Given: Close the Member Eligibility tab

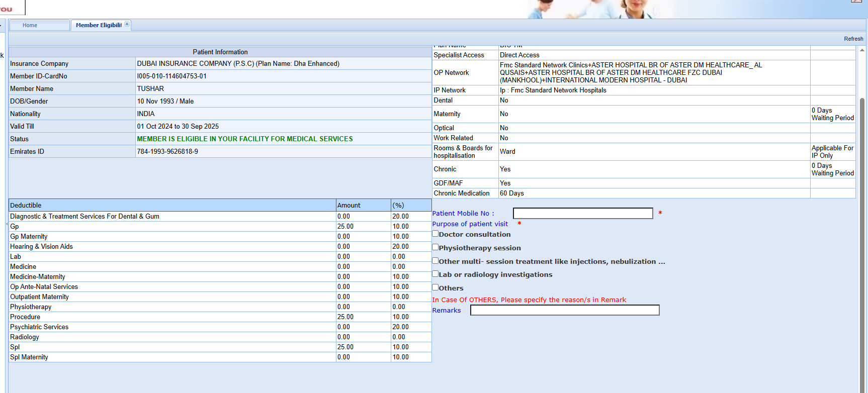Looking at the screenshot, I should point(127,24).
